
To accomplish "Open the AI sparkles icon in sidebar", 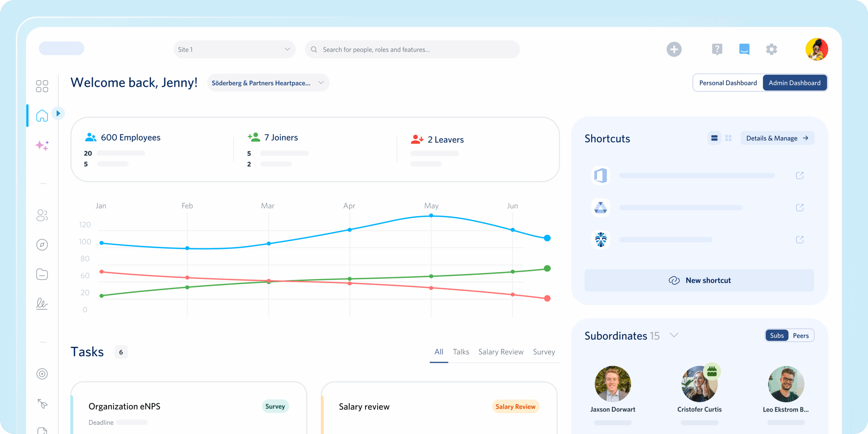I will (42, 145).
